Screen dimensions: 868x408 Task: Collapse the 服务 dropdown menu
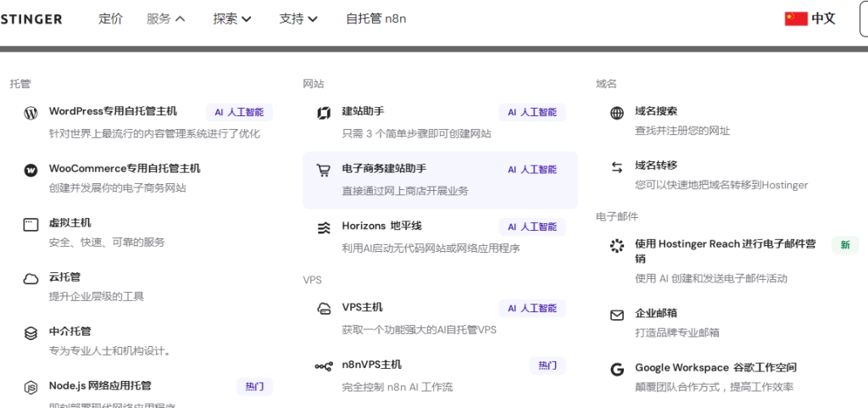pyautogui.click(x=165, y=19)
